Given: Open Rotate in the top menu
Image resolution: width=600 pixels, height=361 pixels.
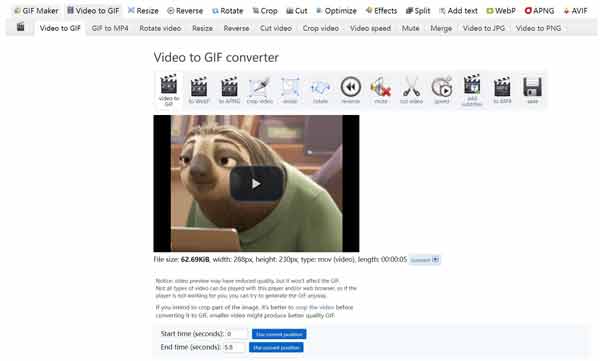Looking at the screenshot, I should point(228,11).
